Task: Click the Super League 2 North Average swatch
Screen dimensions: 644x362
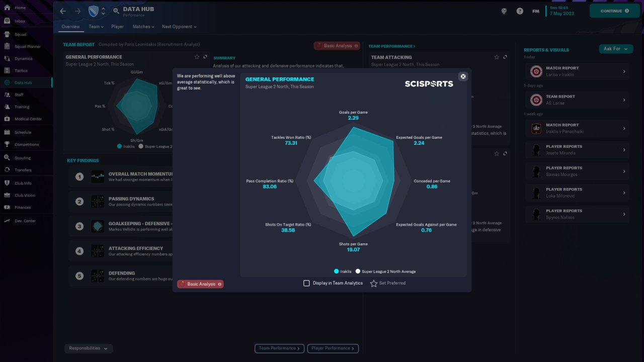Action: click(x=358, y=271)
